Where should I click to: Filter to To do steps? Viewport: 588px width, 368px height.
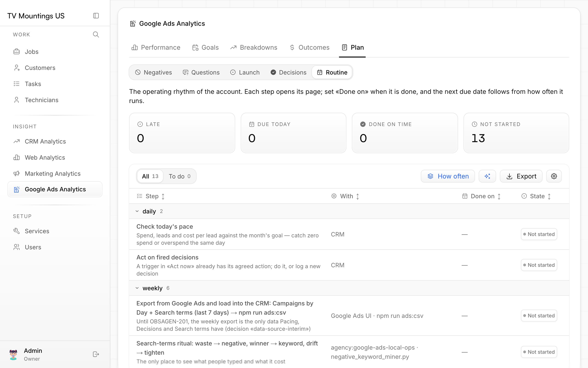tap(180, 176)
